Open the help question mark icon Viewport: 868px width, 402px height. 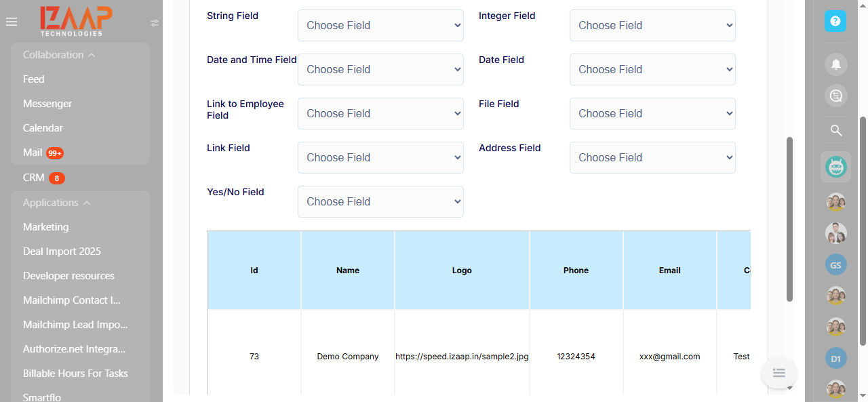(x=835, y=21)
